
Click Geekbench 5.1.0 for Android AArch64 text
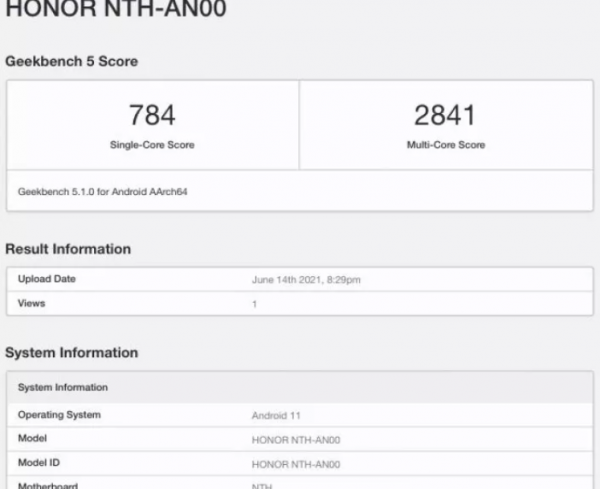click(103, 192)
